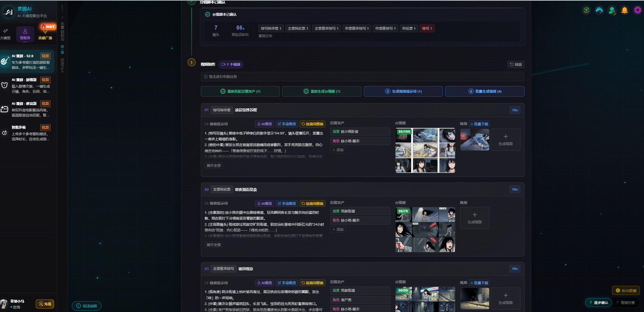The width and height of the screenshot is (644, 312).
Task: Open notifications via the bell icon
Action: point(625,10)
